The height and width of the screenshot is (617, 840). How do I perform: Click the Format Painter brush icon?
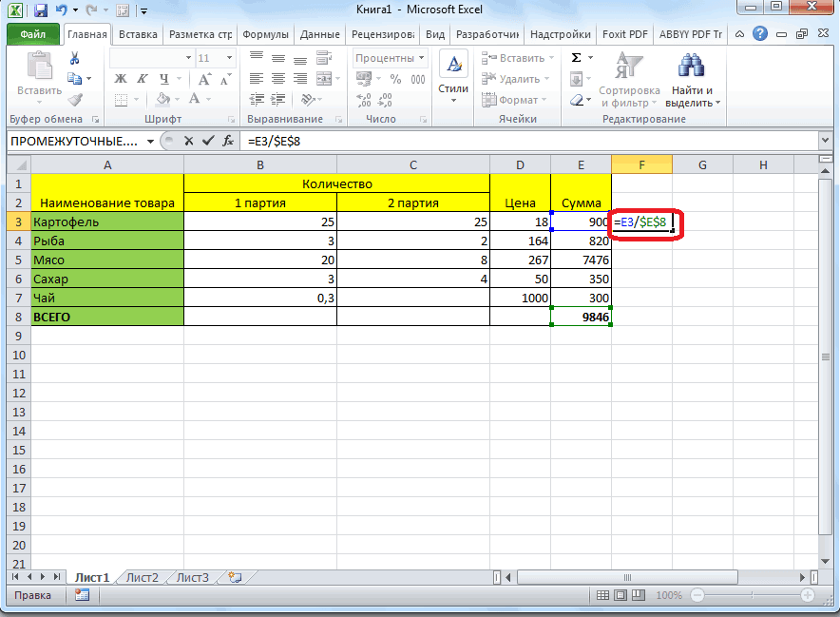[x=74, y=99]
